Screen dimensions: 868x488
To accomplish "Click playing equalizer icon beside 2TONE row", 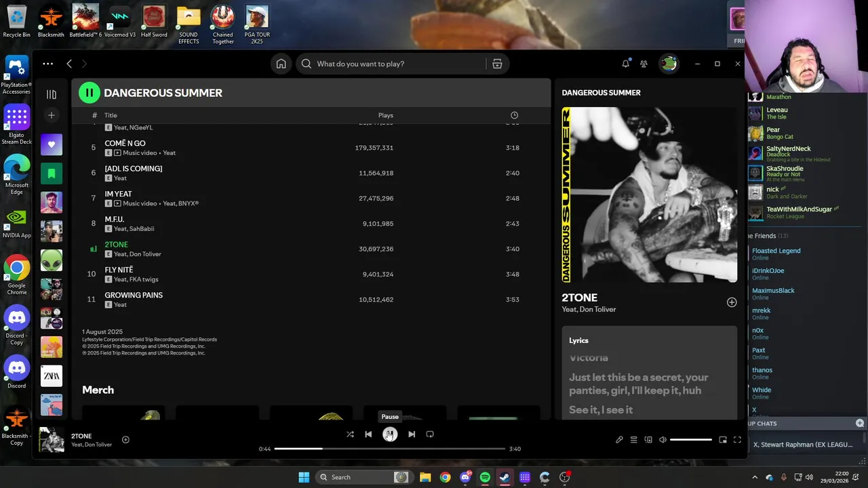I will pos(94,249).
